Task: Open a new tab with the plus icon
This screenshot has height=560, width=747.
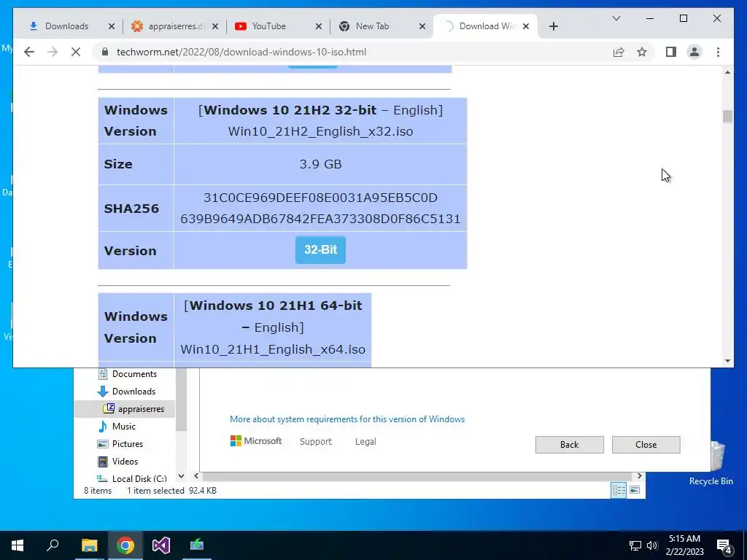Action: [553, 26]
